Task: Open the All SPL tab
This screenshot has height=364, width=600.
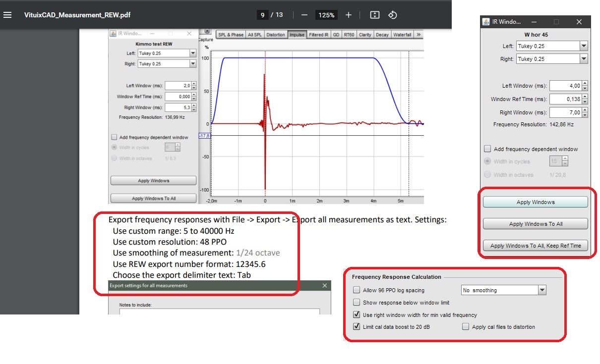Action: coord(255,35)
